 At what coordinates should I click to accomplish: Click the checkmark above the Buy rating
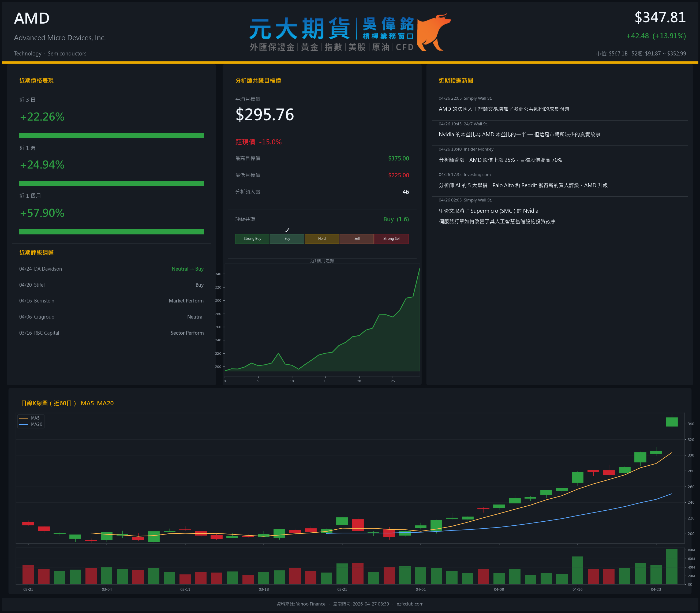coord(287,230)
